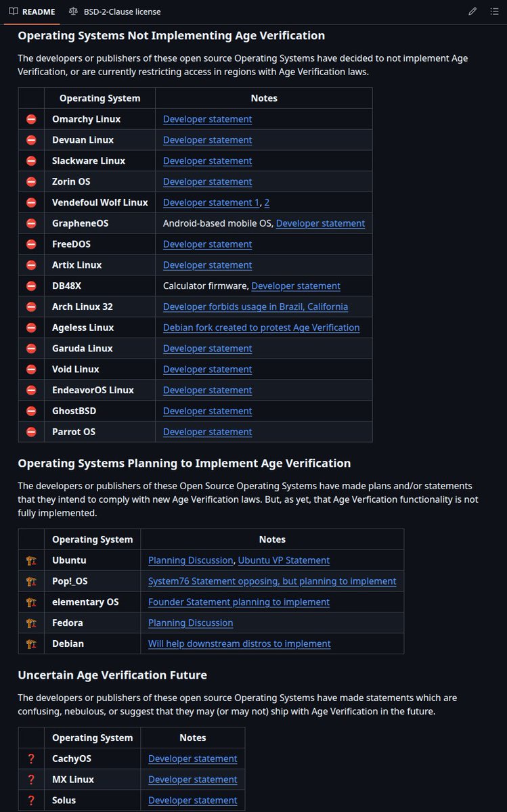The height and width of the screenshot is (812, 507).
Task: Click the no-entry icon beside Ageless Linux
Action: click(31, 328)
